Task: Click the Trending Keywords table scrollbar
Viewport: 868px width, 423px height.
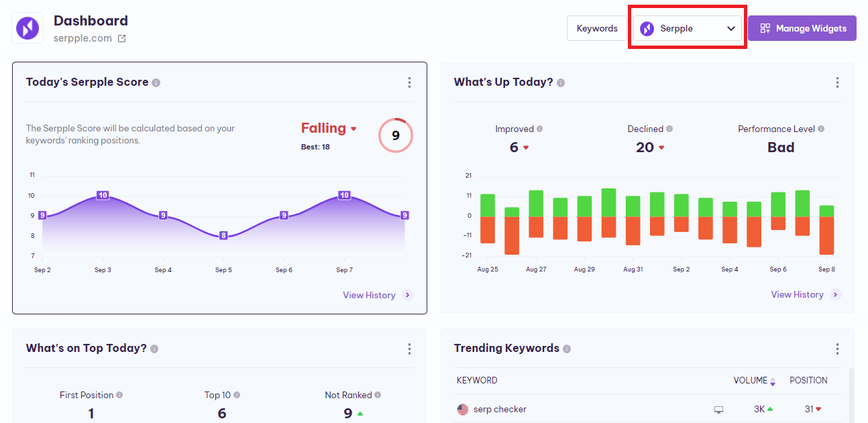Action: click(851, 396)
